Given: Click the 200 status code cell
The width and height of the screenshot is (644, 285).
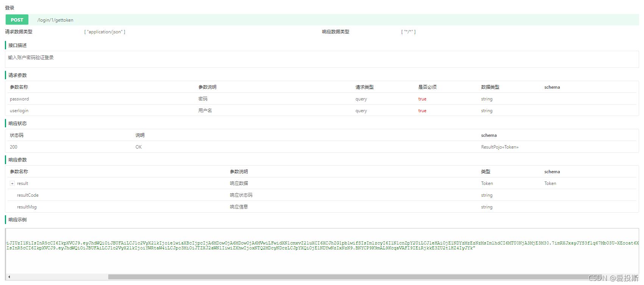Looking at the screenshot, I should coord(14,147).
